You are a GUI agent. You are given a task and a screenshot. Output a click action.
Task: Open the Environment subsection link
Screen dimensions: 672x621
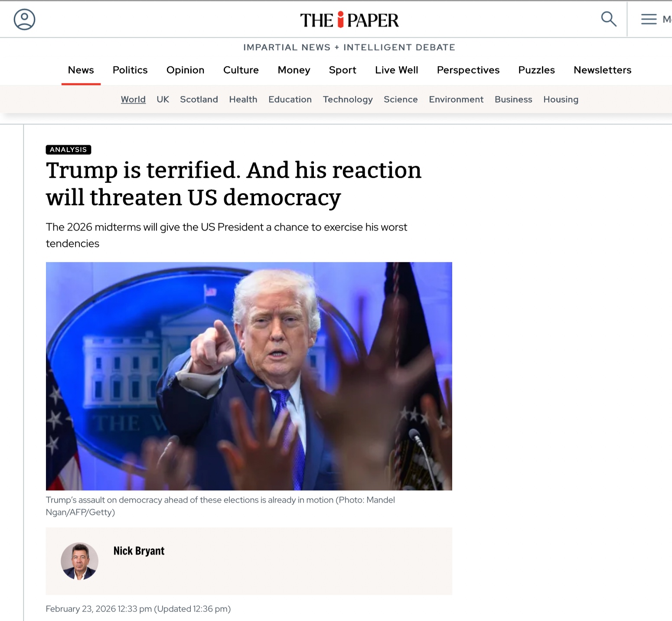tap(456, 99)
